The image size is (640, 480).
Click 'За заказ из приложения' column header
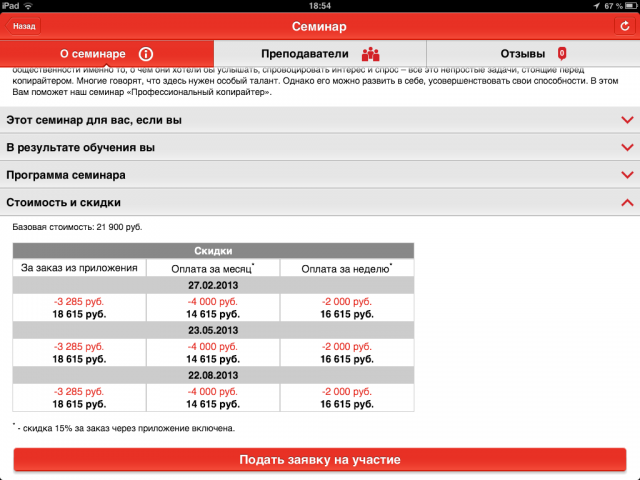(79, 268)
